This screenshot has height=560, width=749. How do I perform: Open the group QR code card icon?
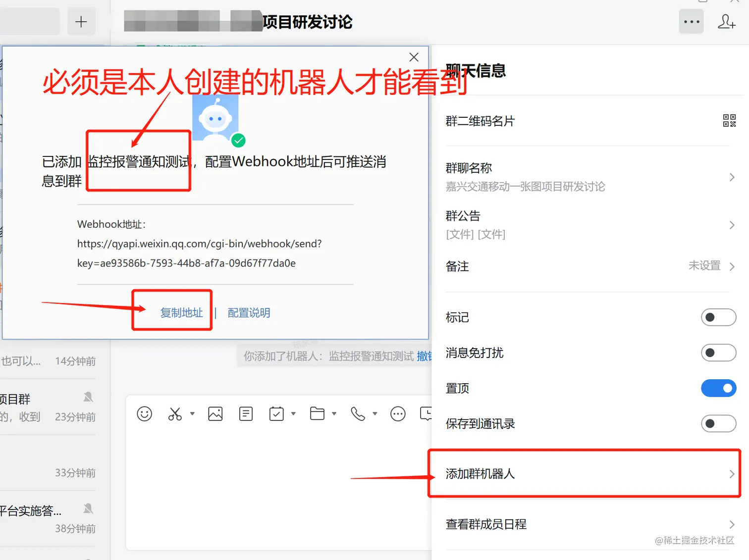coord(729,120)
